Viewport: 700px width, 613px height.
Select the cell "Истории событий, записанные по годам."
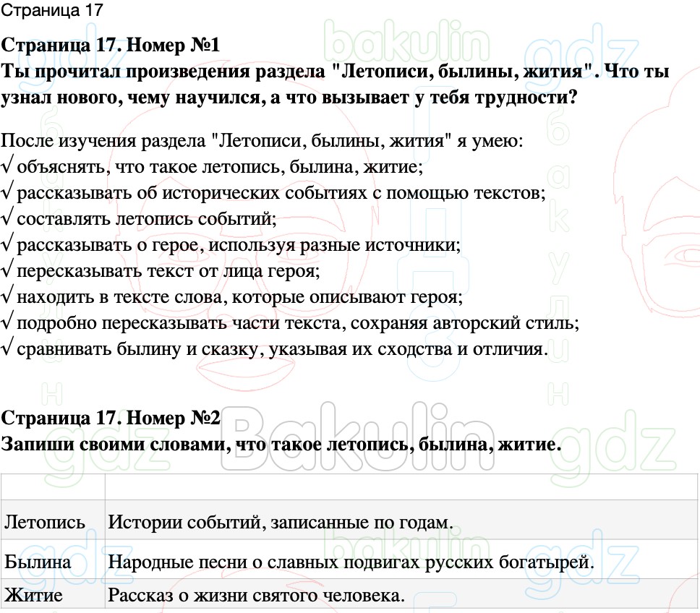(x=401, y=521)
